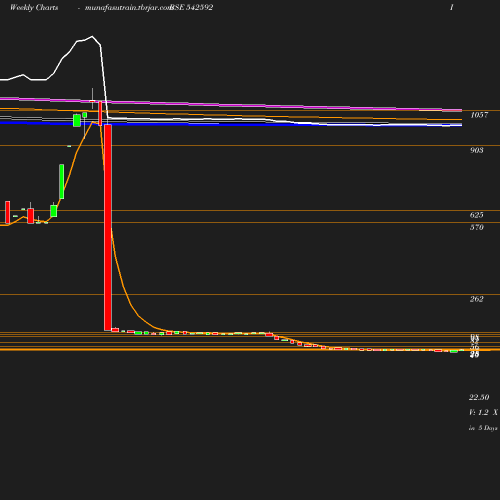Click the 903 price level label
This screenshot has width=500, height=500.
(x=477, y=150)
